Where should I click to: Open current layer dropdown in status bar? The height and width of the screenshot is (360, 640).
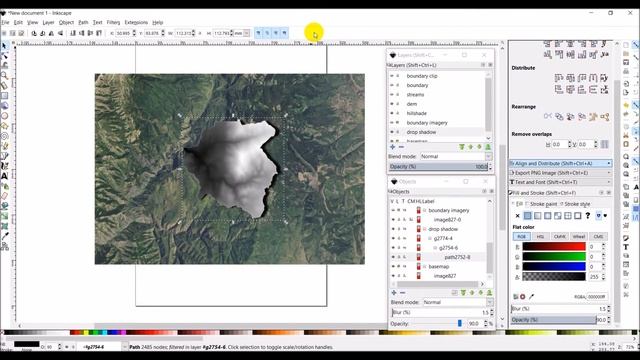[x=124, y=347]
